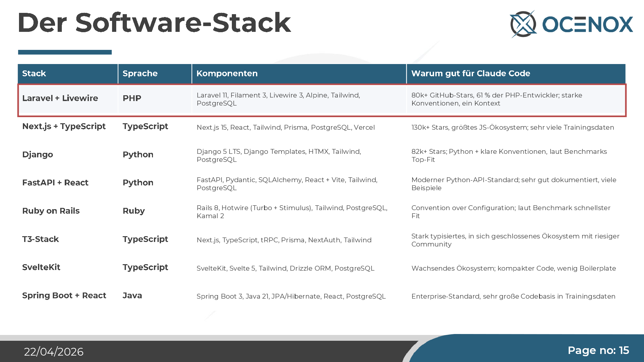
Task: Click the 'Svelte 5, Tailwind, Drizzle ORM' cell
Action: 299,268
